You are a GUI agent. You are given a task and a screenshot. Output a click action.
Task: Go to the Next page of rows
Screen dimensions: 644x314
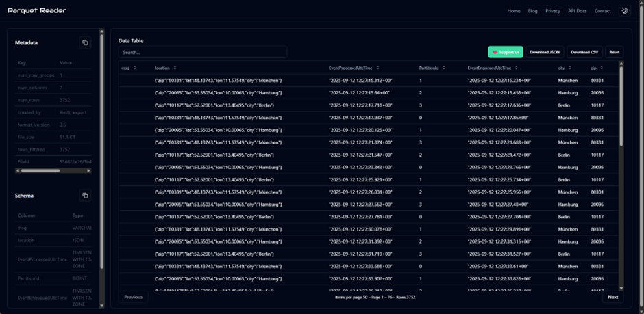(x=612, y=297)
